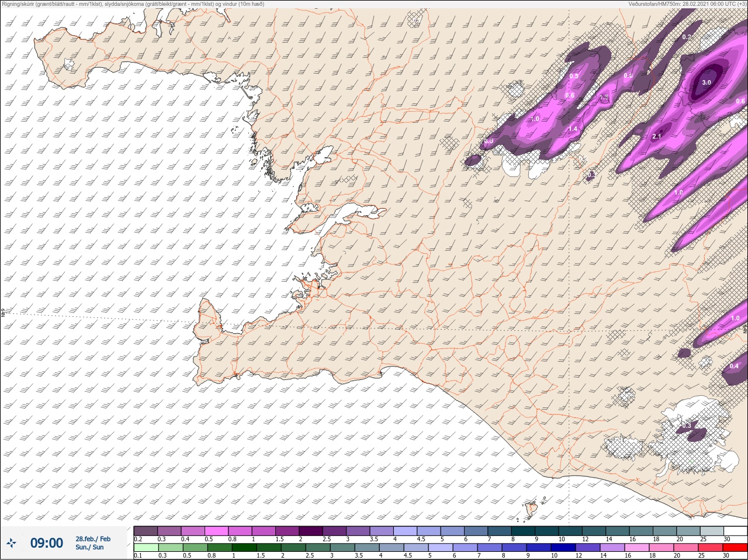Image resolution: width=748 pixels, height=560 pixels.
Task: Click the 0.5 precipitation value on the map
Action: point(574,76)
